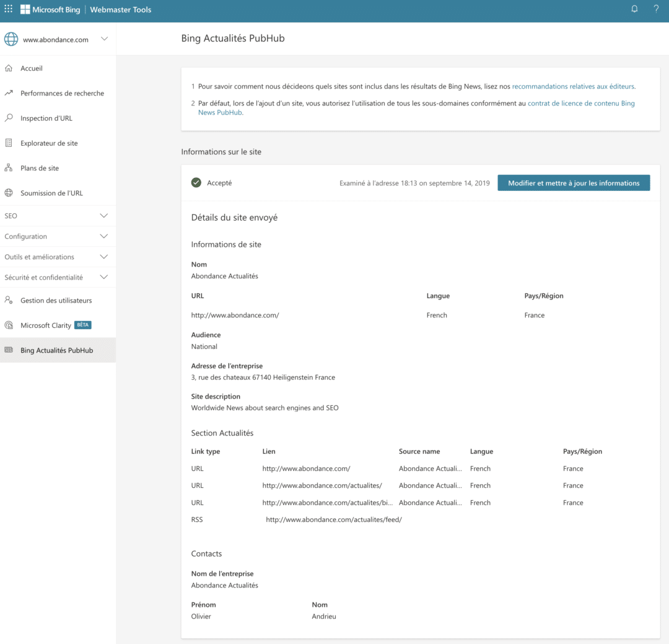
Task: Click the Plans de site sitemap icon
Action: [x=10, y=167]
